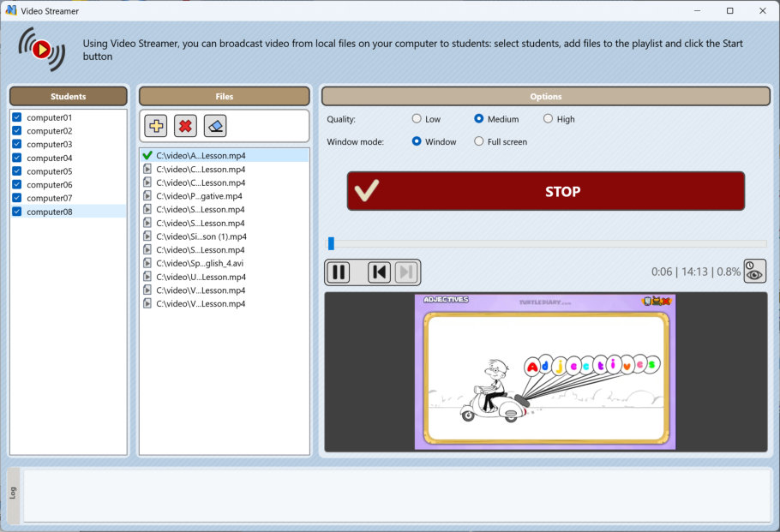Image resolution: width=780 pixels, height=532 pixels.
Task: Clear the playlist with eraser icon
Action: 215,126
